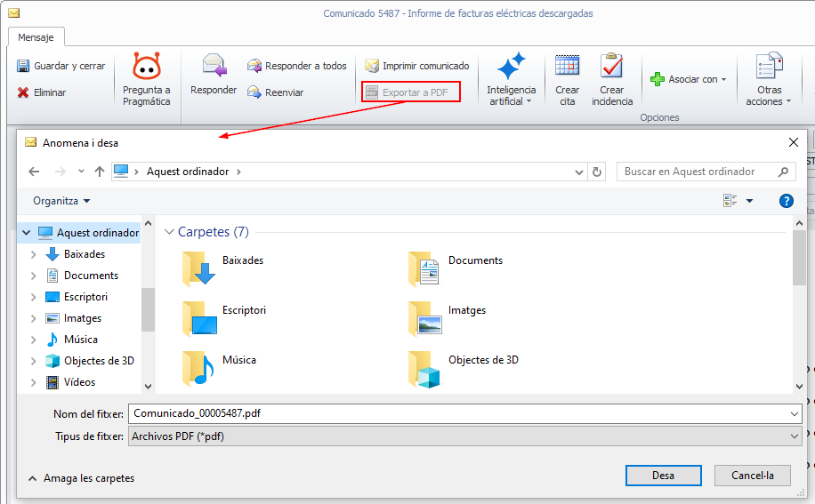
Task: Click the tree pane scrollbar thumb
Action: [x=148, y=309]
